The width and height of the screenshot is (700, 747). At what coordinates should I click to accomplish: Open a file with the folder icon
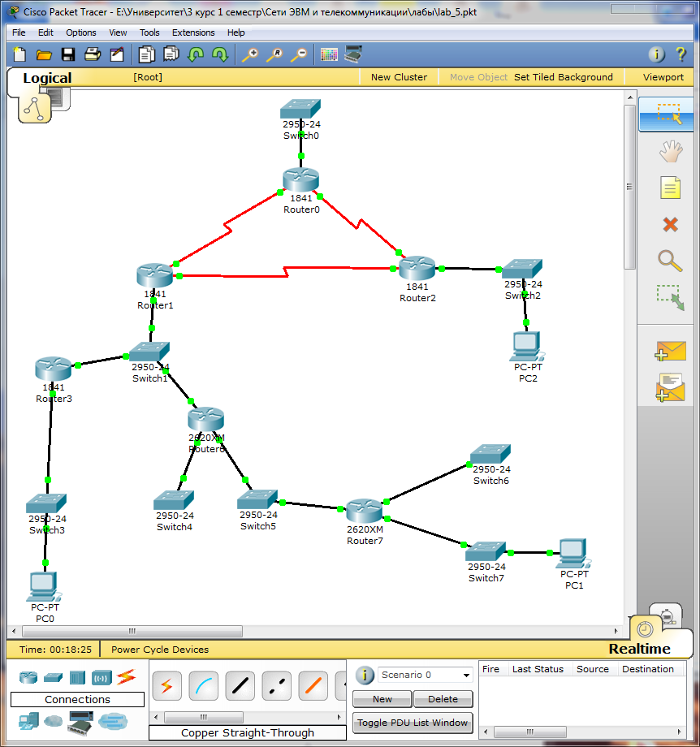tap(44, 54)
